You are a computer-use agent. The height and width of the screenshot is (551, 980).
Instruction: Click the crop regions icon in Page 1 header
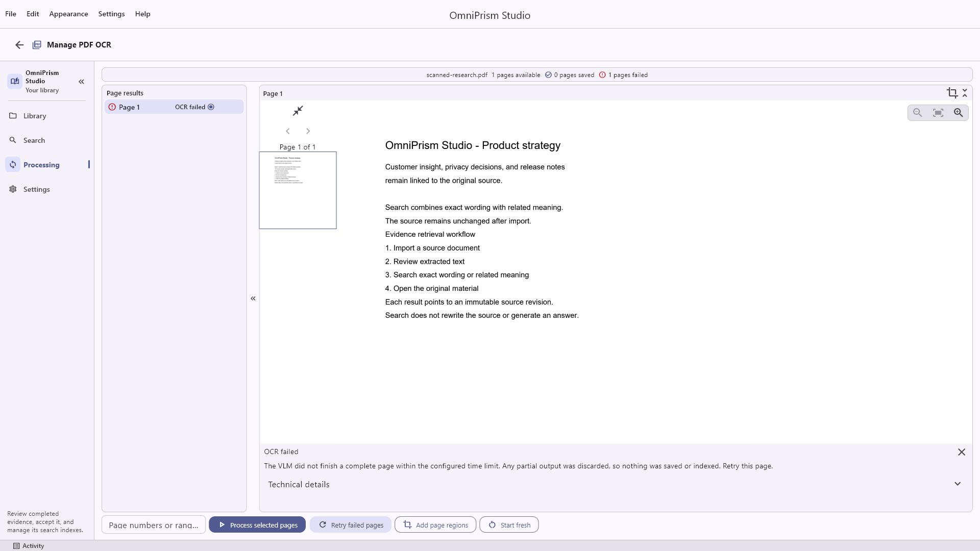[952, 93]
